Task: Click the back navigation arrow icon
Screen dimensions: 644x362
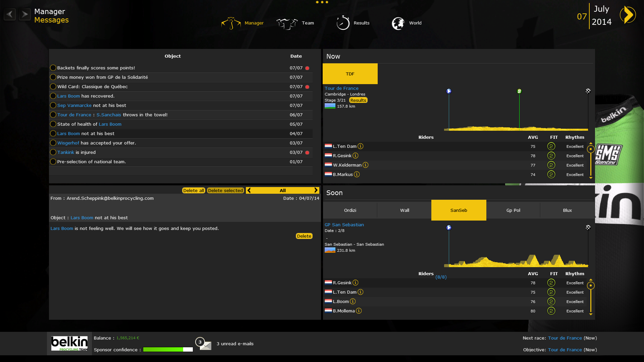Action: (x=10, y=14)
